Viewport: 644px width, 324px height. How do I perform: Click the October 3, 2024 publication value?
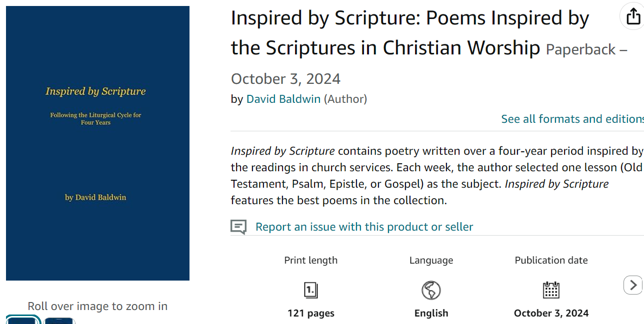(x=551, y=314)
